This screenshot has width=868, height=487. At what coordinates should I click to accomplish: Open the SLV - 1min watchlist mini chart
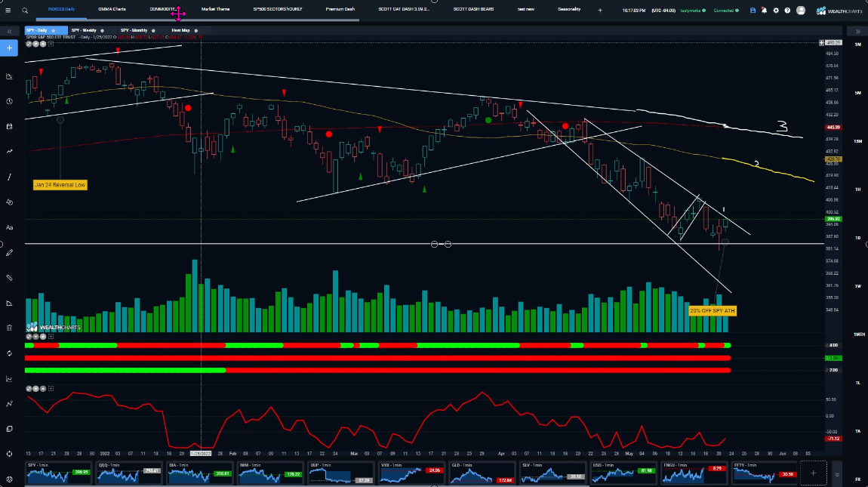(553, 473)
